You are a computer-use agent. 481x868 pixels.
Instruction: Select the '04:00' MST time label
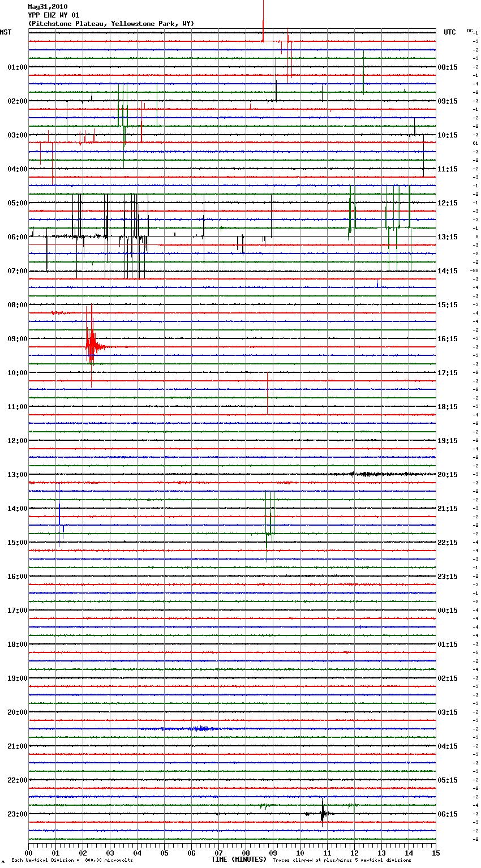(18, 169)
